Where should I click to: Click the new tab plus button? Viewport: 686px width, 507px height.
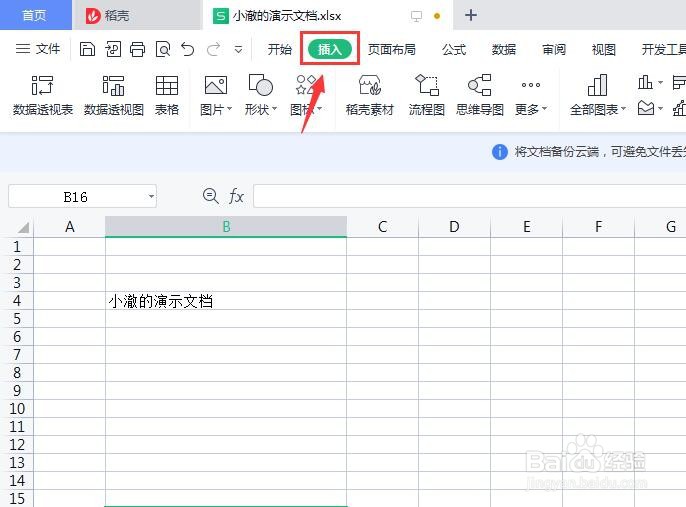(471, 15)
